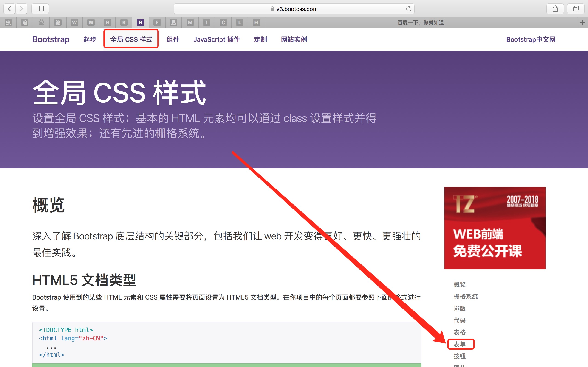Viewport: 588px width, 367px height.
Task: Visit the Bootstrap中文网 link
Action: (x=531, y=39)
